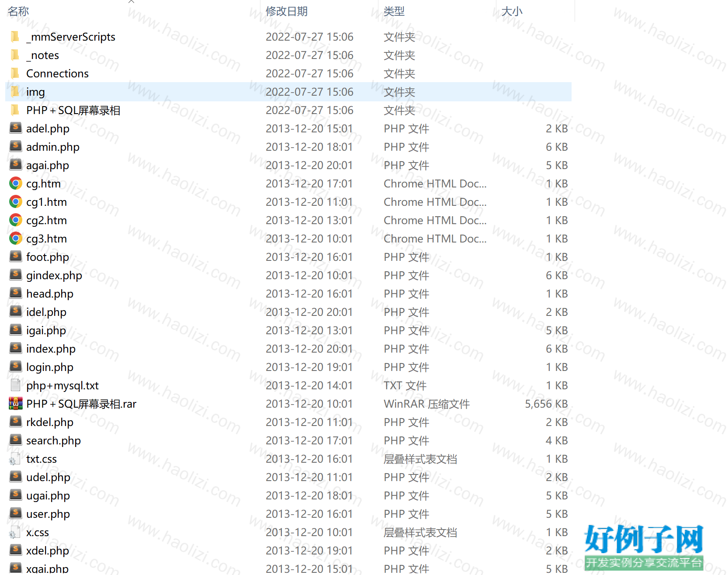Select the _notes folder name
Viewport: 728px width, 575px height.
point(42,55)
